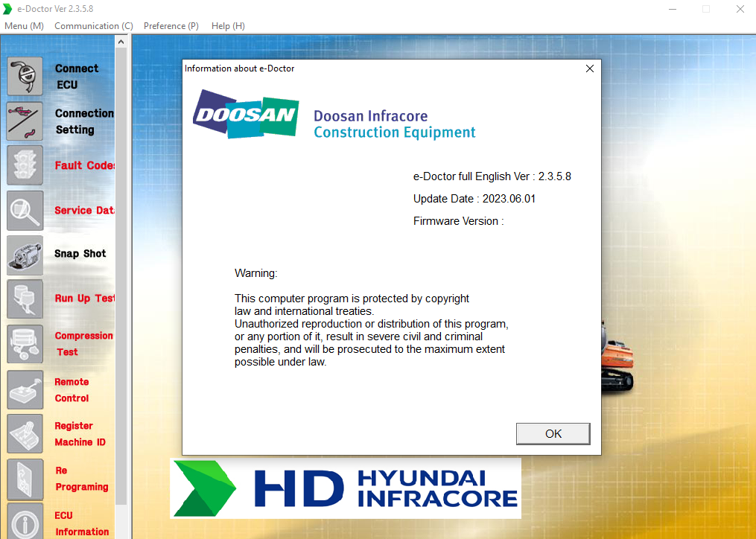Image resolution: width=756 pixels, height=539 pixels.
Task: Click the Run Up Test label
Action: tap(84, 299)
